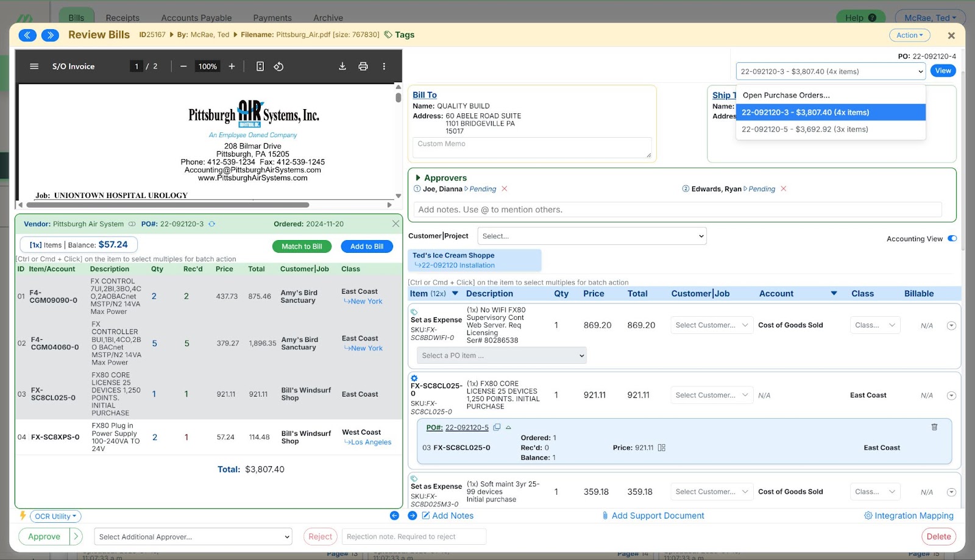Open the purchase order select box
975x560 pixels.
(831, 71)
